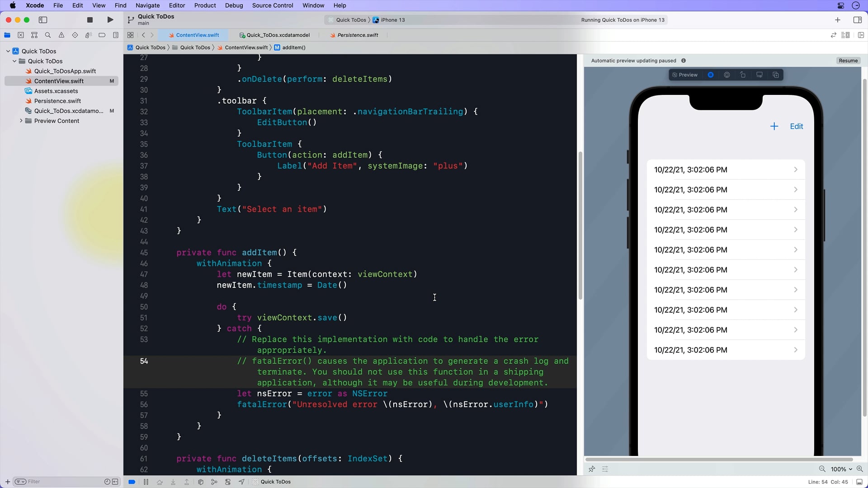Collapse the Quick ToDos group folder
This screenshot has height=488, width=868.
click(x=14, y=61)
